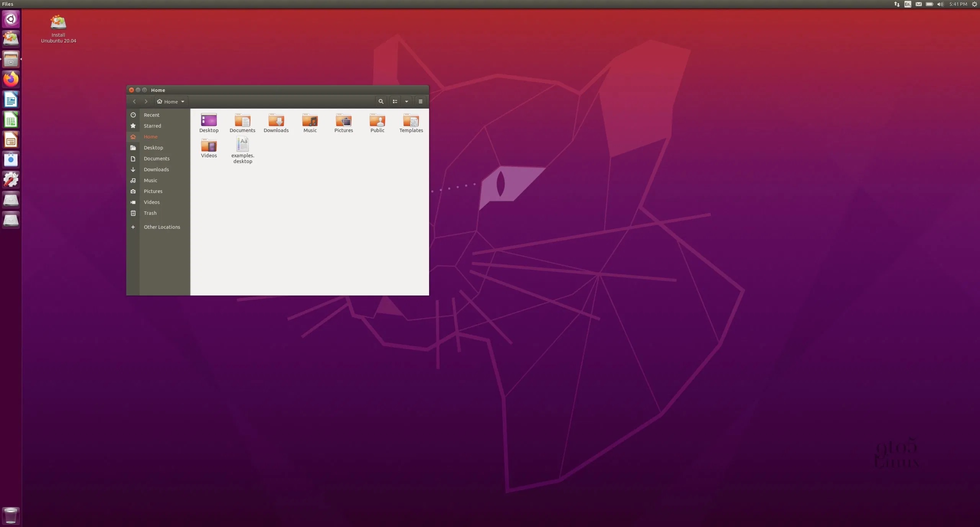The width and height of the screenshot is (980, 527).
Task: Open Ubuntu Software from the dock
Action: click(11, 160)
